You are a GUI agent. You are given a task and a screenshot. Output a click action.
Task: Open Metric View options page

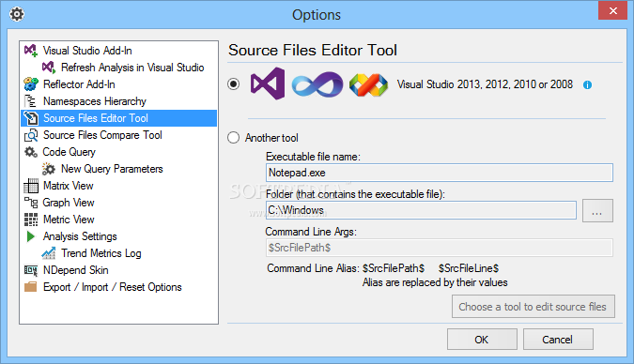point(69,220)
